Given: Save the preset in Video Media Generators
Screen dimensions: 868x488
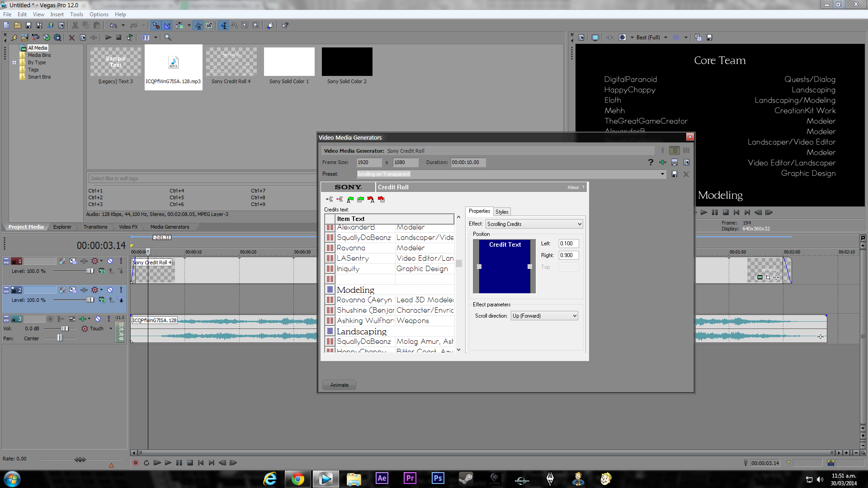Looking at the screenshot, I should point(675,174).
